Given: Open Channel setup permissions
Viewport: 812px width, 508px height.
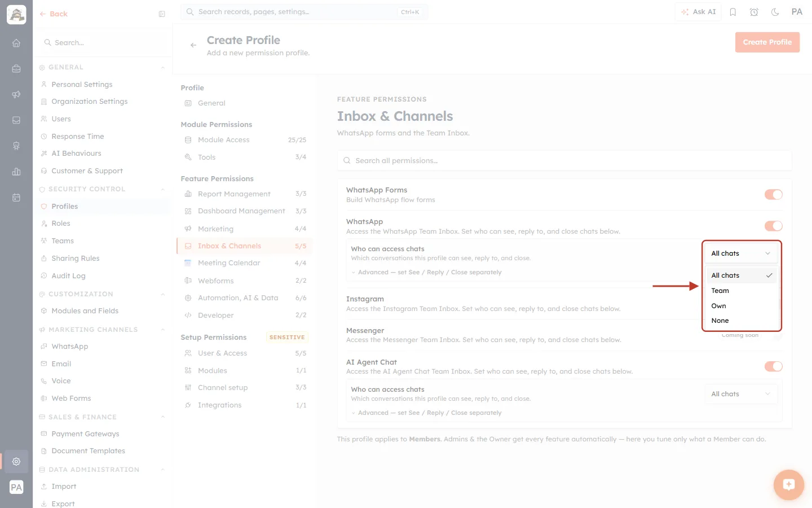Looking at the screenshot, I should 244,388.
